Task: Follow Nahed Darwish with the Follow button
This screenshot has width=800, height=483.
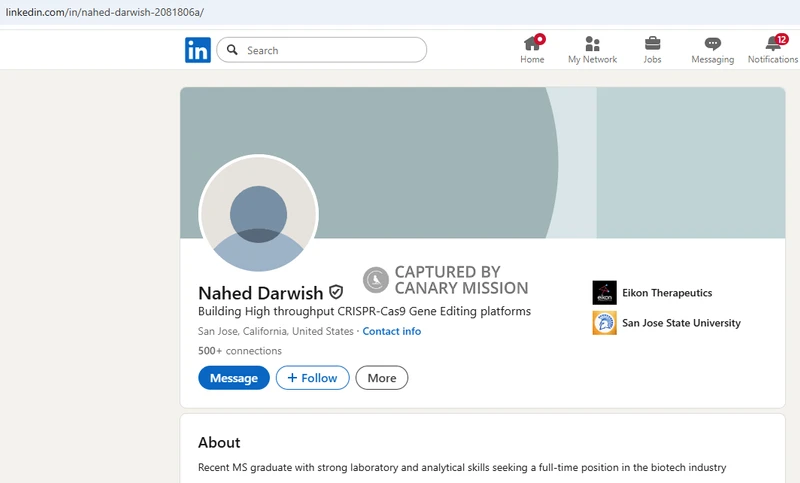Action: click(x=313, y=378)
